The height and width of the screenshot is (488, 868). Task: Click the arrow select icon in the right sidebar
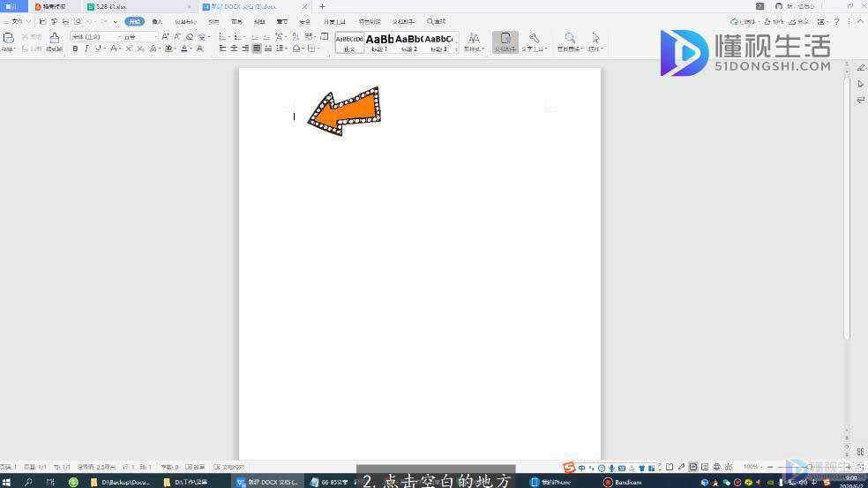pyautogui.click(x=860, y=84)
